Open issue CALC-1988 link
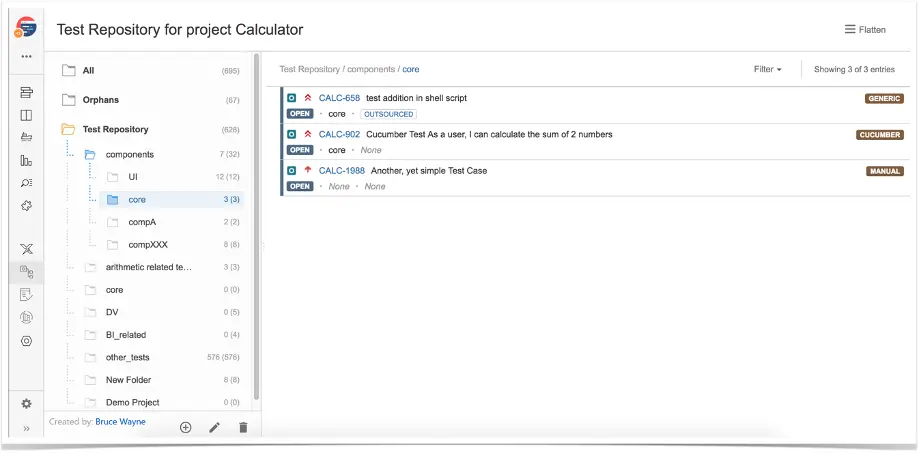922x454 pixels. 341,171
